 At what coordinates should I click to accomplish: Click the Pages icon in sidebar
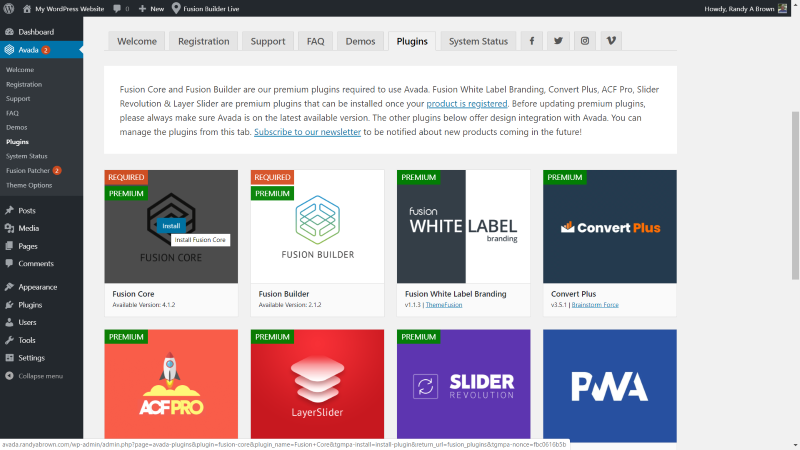(9, 246)
